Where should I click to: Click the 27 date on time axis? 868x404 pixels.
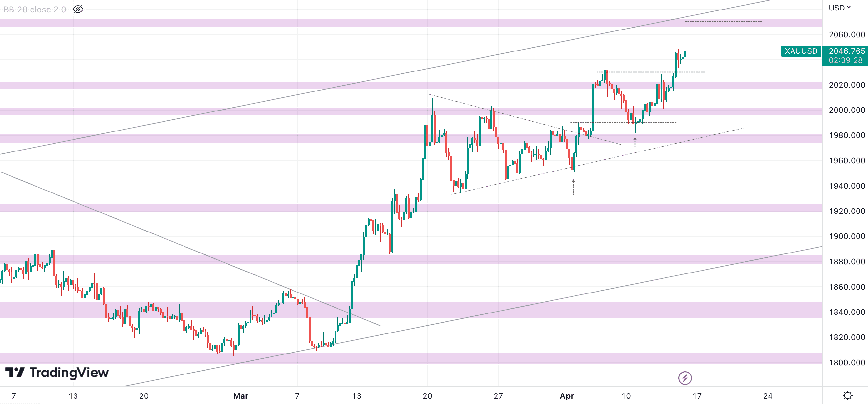498,396
